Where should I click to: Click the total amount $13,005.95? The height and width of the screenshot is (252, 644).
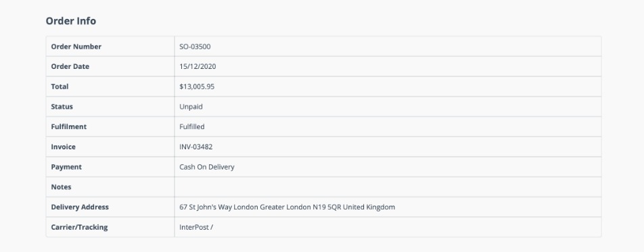[x=197, y=86]
